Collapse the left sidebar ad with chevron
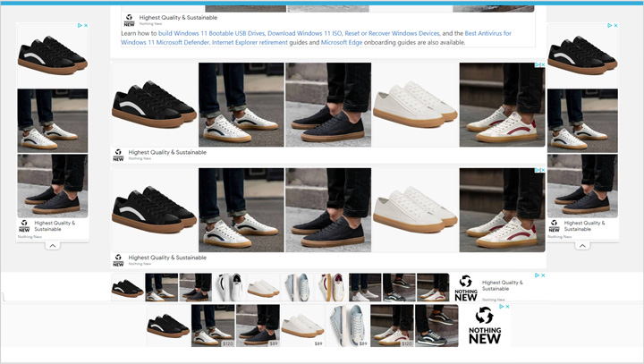The image size is (644, 364). pos(53,246)
